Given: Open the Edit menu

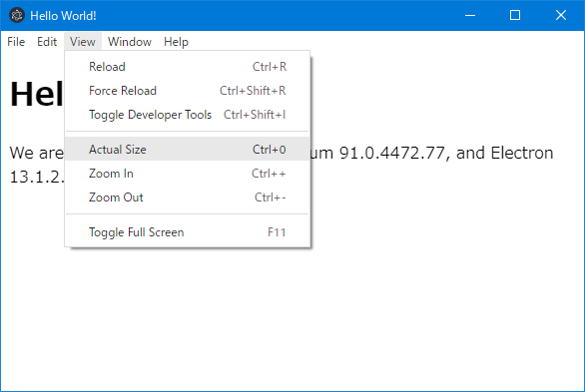Looking at the screenshot, I should (x=47, y=42).
